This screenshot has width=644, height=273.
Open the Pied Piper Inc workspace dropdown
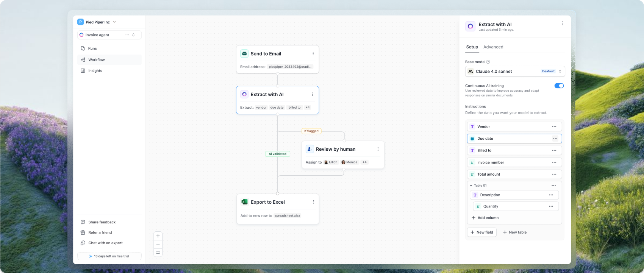point(114,22)
